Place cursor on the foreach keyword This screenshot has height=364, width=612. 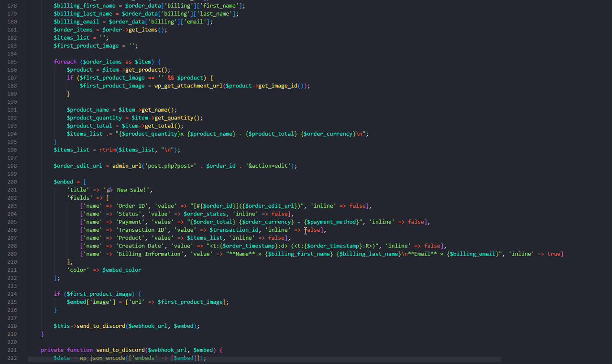[65, 62]
